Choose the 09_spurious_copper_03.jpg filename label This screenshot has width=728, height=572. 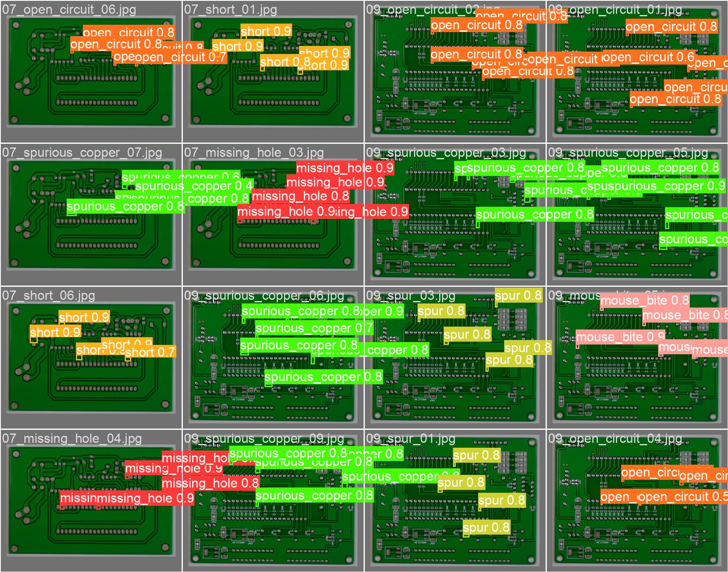(x=446, y=153)
